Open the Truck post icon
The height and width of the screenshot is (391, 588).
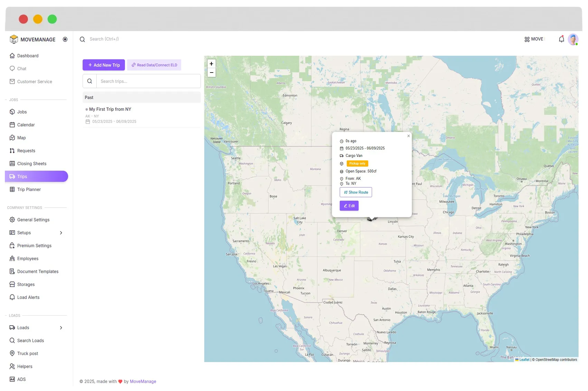point(12,353)
